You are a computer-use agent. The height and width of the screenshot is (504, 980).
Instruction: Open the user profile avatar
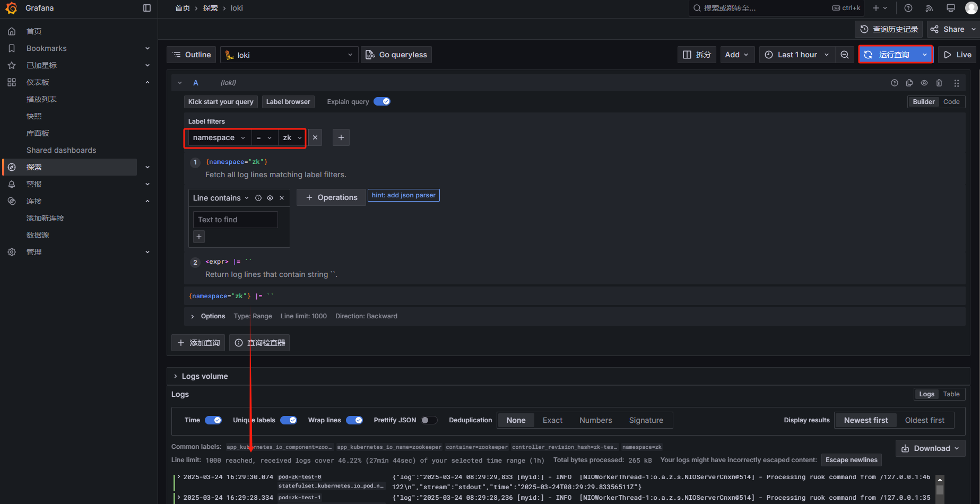[971, 8]
